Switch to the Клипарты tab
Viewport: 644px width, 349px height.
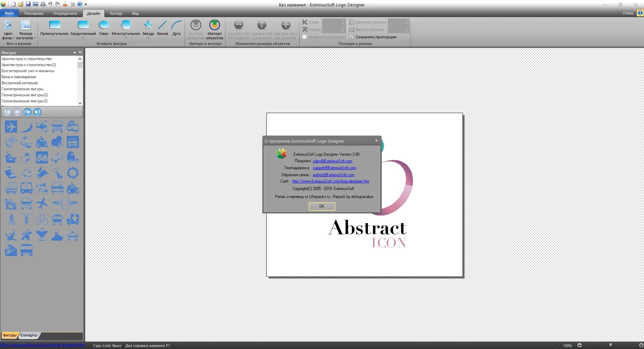click(x=29, y=335)
